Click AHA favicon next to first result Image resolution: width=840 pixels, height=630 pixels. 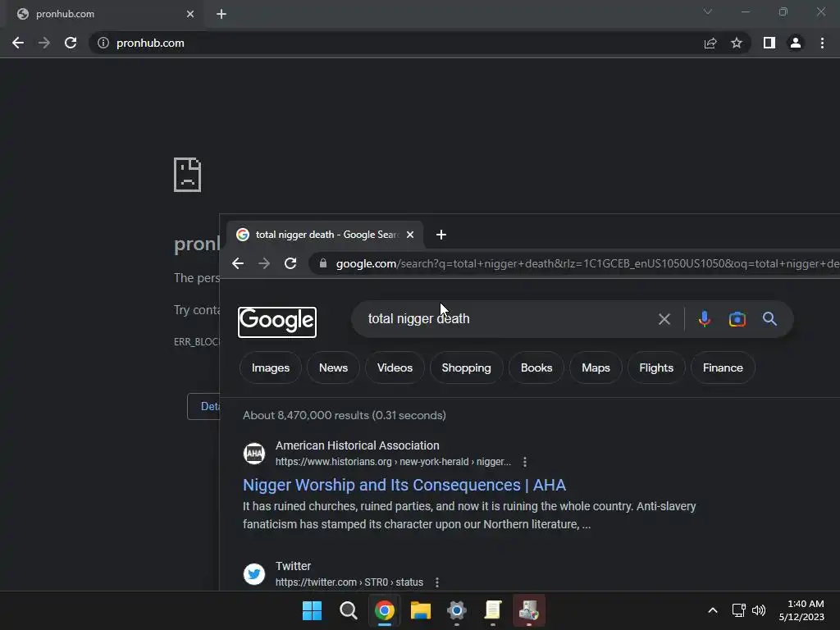click(x=254, y=453)
